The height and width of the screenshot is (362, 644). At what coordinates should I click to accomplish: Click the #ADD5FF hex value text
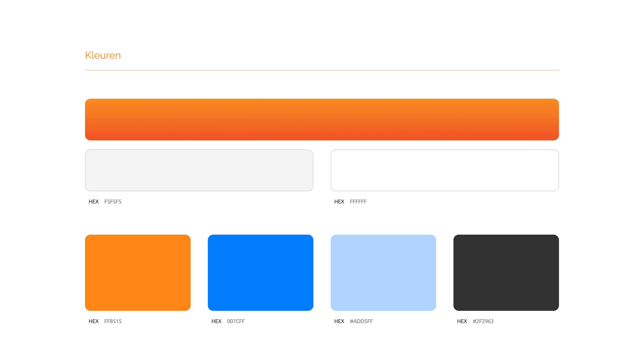click(361, 321)
